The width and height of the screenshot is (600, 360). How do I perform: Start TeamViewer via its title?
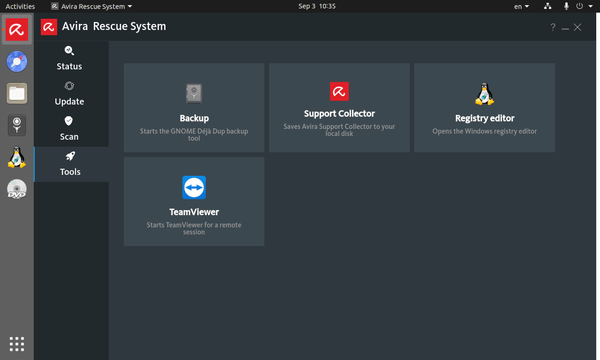tap(194, 212)
